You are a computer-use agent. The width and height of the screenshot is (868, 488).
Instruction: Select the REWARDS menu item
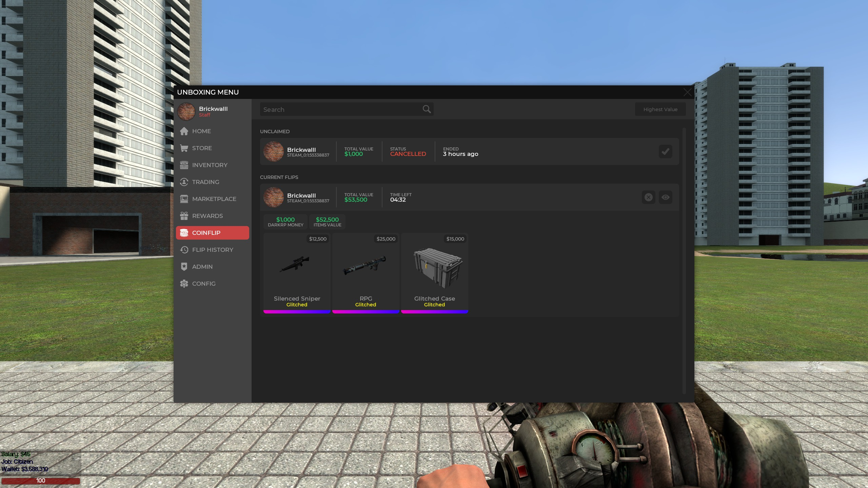(x=207, y=216)
